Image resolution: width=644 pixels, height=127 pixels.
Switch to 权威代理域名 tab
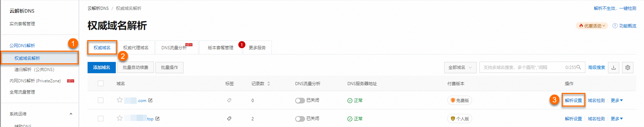[x=136, y=47]
